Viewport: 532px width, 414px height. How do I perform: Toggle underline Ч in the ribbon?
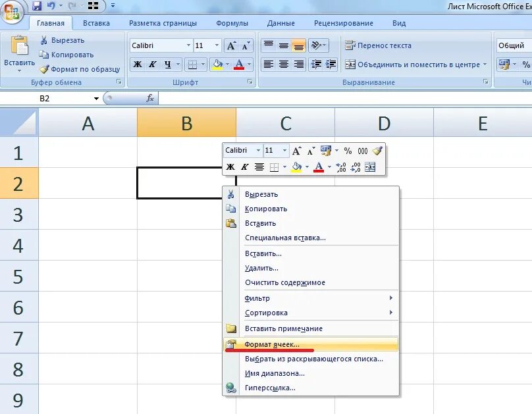(168, 65)
